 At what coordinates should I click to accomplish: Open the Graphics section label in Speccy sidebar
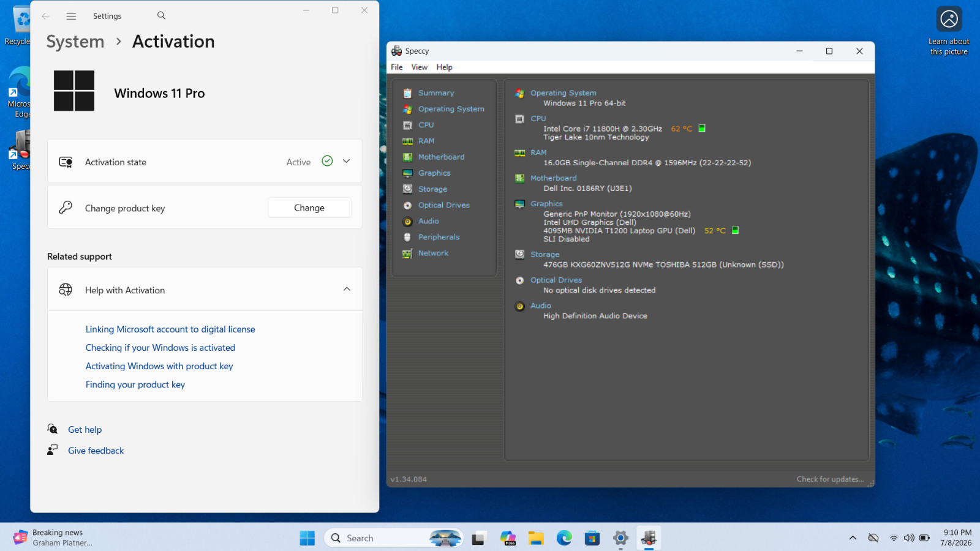[434, 173]
